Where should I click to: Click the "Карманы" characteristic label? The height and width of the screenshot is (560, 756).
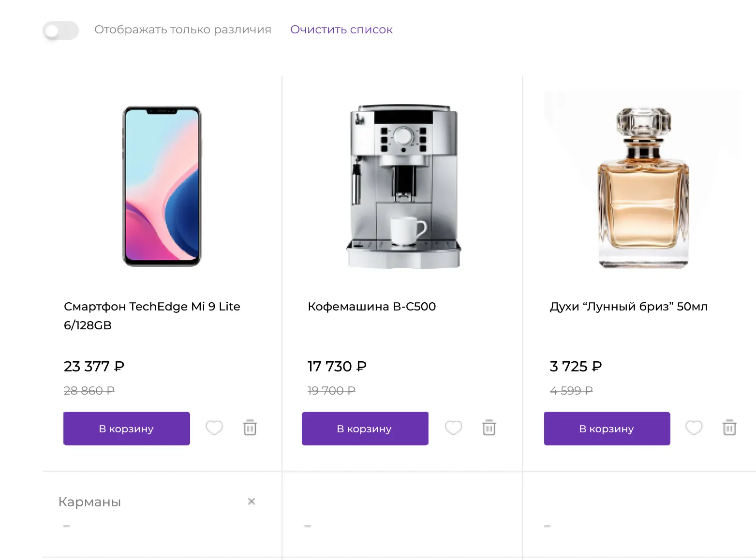click(x=89, y=502)
